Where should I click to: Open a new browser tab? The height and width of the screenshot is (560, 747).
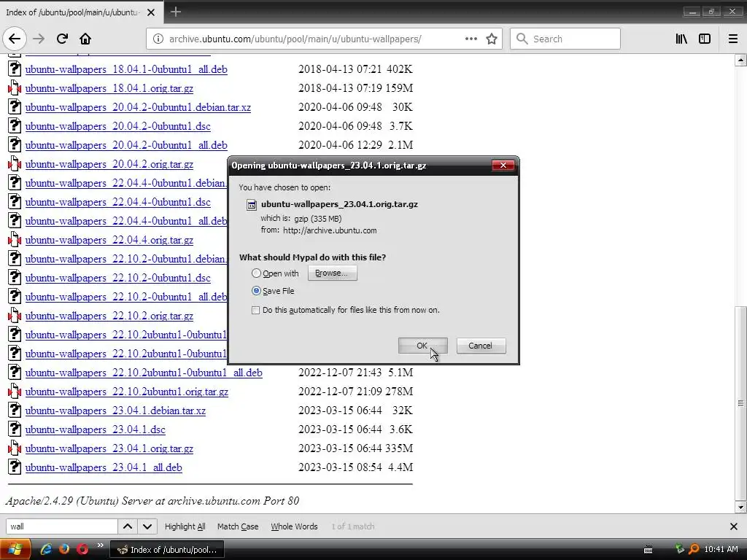[x=176, y=12]
